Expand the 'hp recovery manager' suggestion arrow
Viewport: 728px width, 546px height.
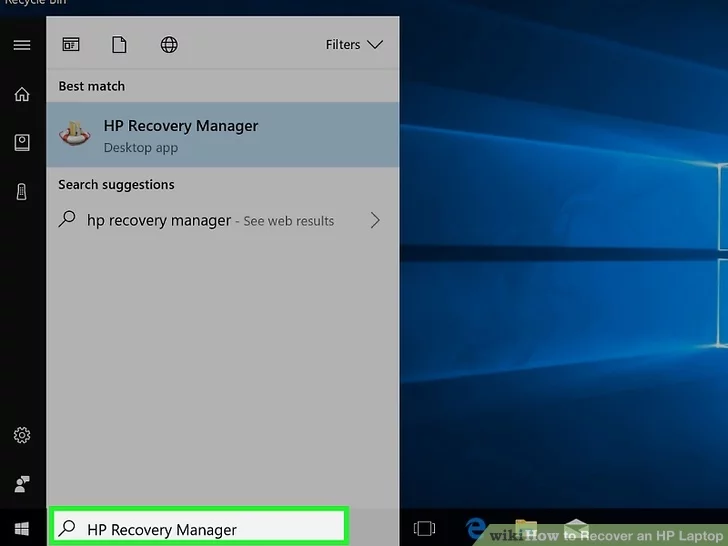375,221
